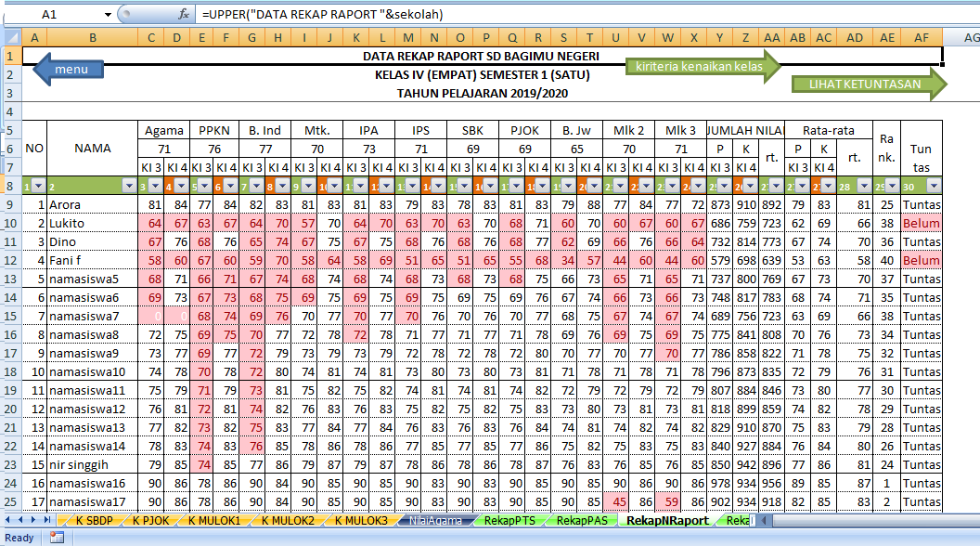Image resolution: width=980 pixels, height=546 pixels.
Task: Click in the Name Box showing A1
Action: [x=53, y=14]
